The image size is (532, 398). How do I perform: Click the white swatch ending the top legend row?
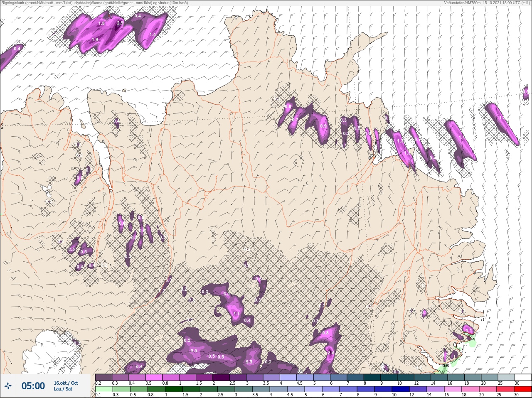523,378
